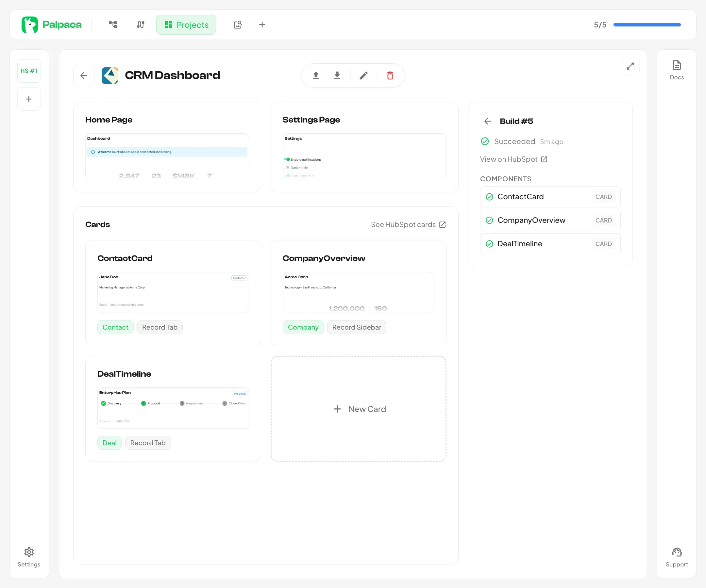The image size is (706, 588).
Task: Open Docs from the right sidebar
Action: (x=676, y=69)
